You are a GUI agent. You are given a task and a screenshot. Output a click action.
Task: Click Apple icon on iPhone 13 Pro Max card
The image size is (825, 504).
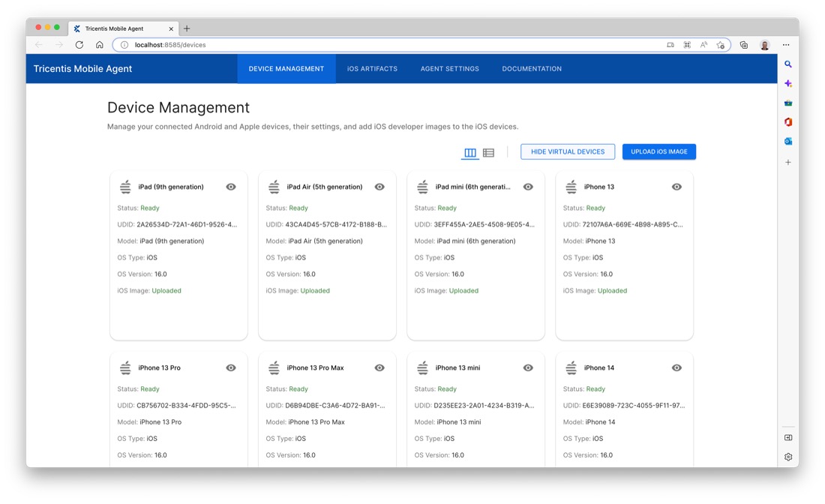click(x=274, y=367)
